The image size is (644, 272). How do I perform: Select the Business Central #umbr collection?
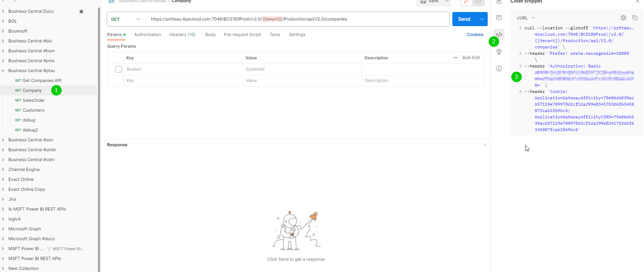pyautogui.click(x=32, y=150)
